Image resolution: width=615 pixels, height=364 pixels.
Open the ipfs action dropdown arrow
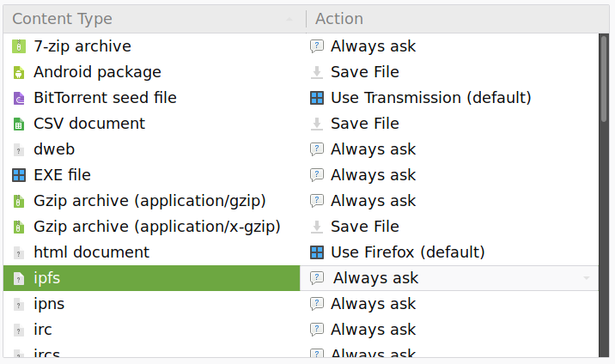click(x=587, y=278)
